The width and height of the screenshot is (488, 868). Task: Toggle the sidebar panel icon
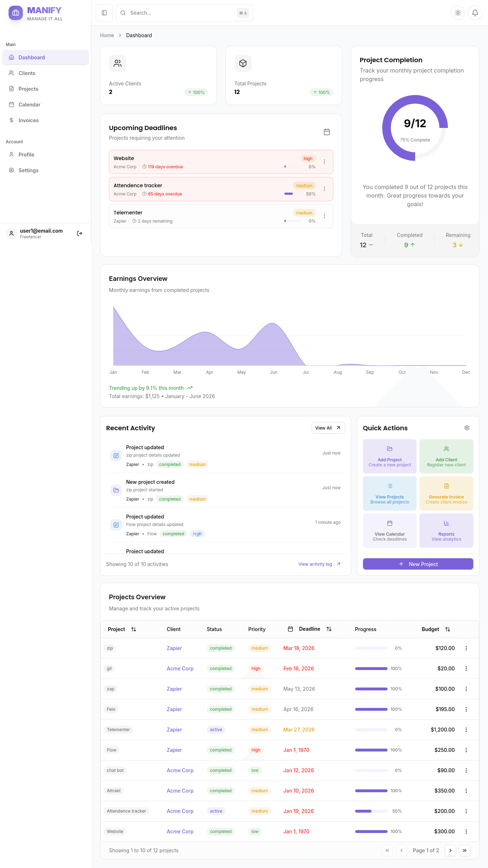point(104,13)
